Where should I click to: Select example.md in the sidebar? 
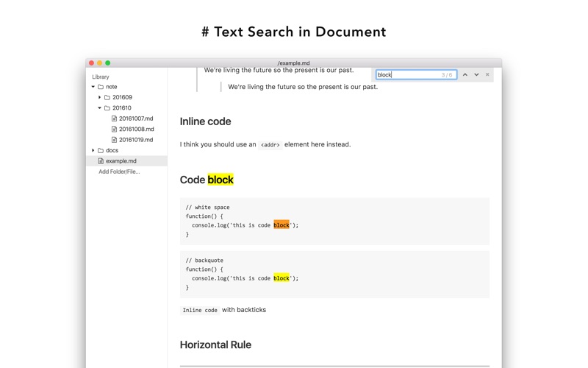[x=126, y=160]
